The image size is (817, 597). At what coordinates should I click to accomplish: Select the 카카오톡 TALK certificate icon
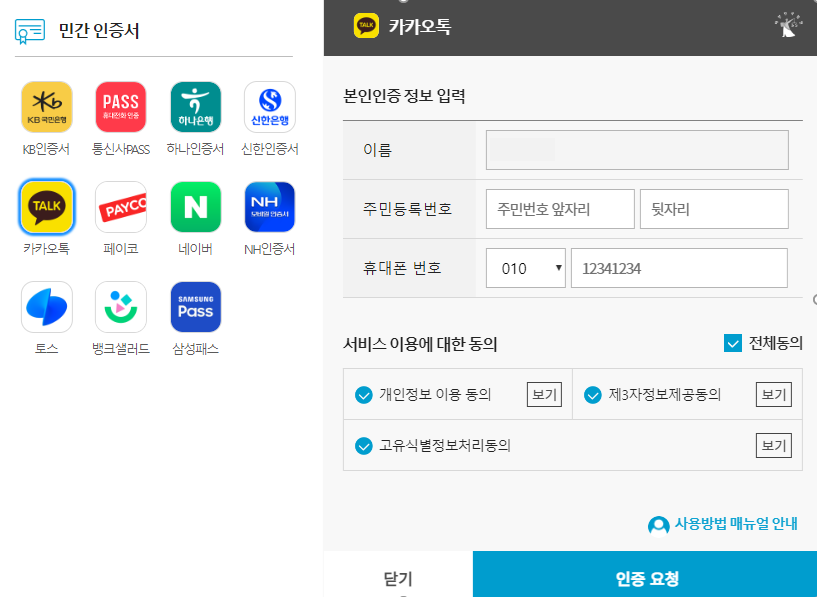(46, 207)
